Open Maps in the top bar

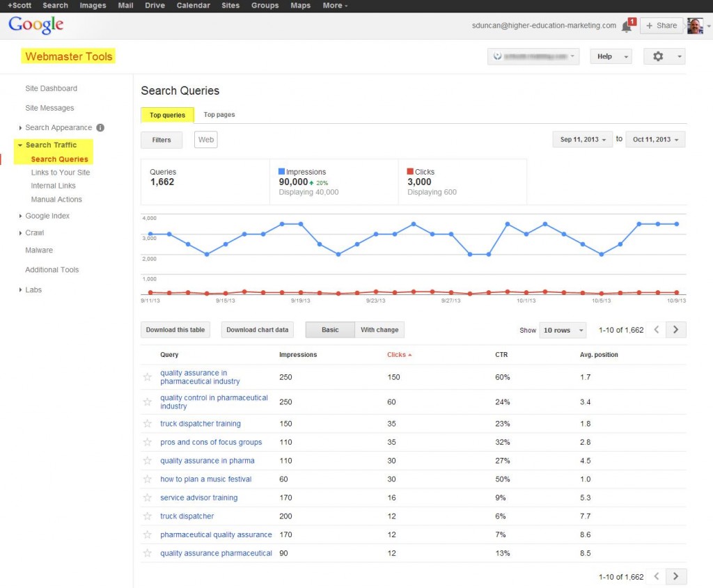click(x=301, y=6)
